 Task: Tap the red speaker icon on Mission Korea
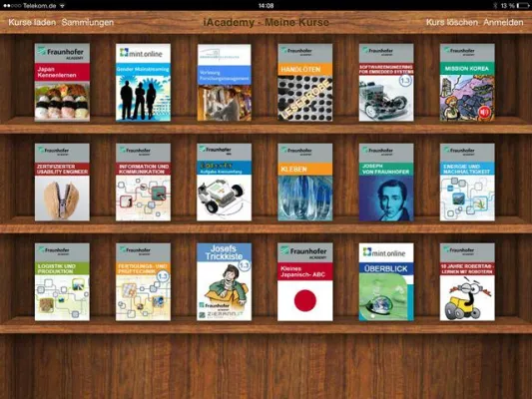pos(485,112)
